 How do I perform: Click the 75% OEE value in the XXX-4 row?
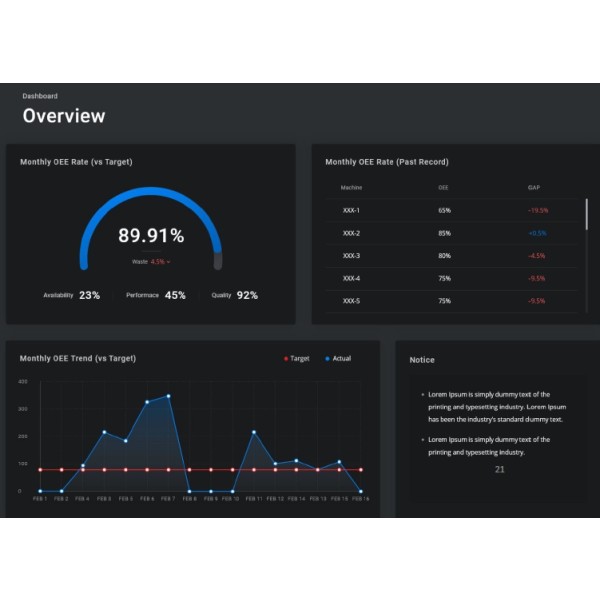(x=444, y=278)
